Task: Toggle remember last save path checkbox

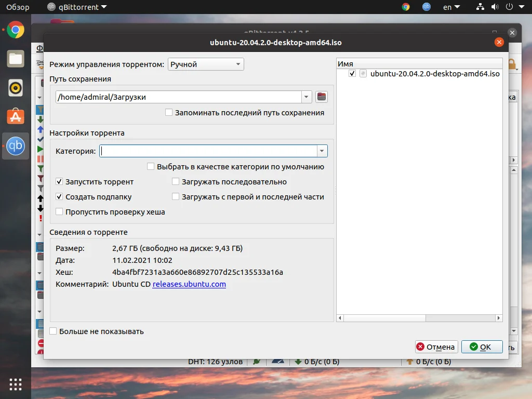Action: (169, 112)
